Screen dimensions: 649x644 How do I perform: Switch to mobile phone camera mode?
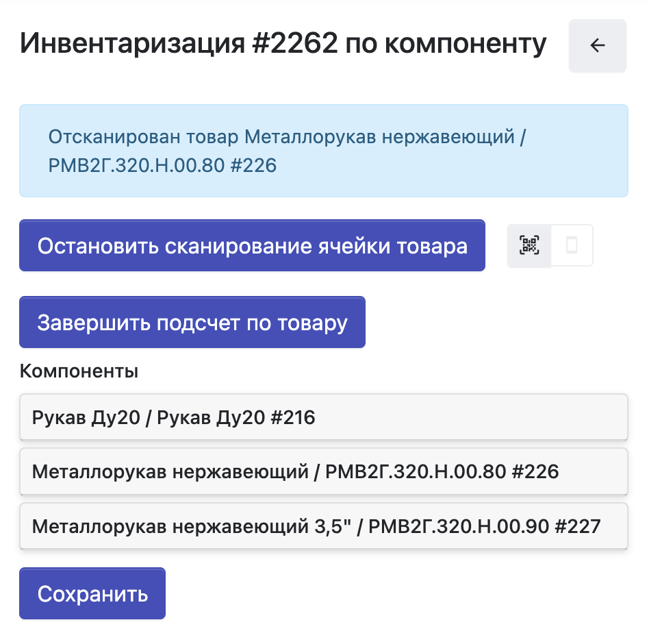(x=572, y=245)
